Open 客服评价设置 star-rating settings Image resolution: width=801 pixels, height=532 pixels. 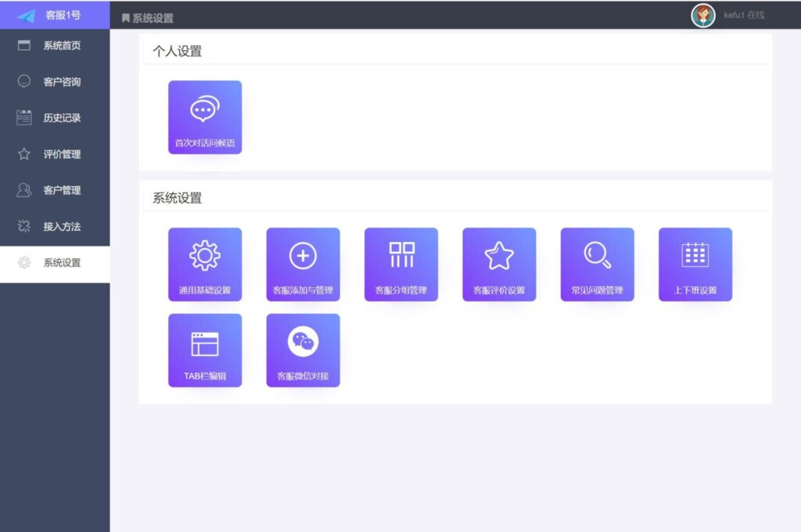click(499, 264)
